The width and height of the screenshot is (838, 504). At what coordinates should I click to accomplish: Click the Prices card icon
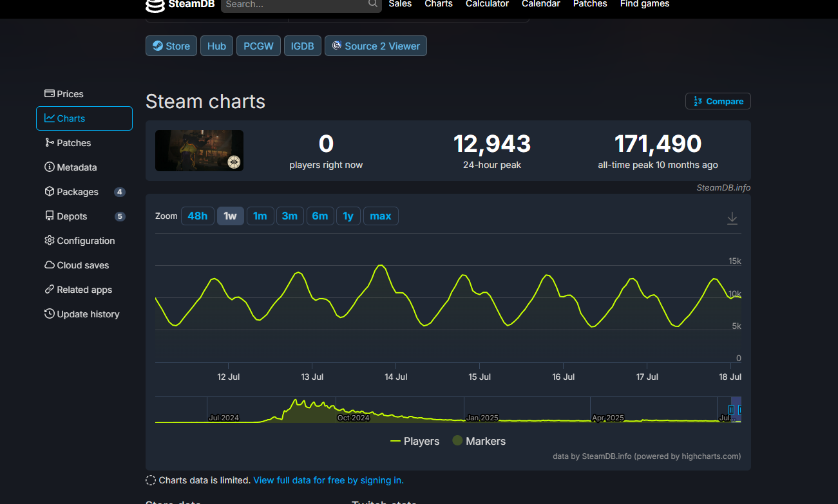click(x=49, y=94)
